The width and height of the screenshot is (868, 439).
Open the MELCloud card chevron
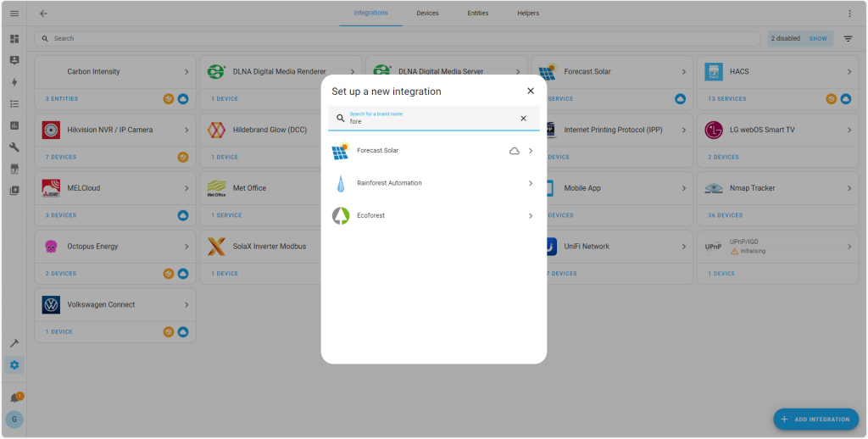point(186,188)
